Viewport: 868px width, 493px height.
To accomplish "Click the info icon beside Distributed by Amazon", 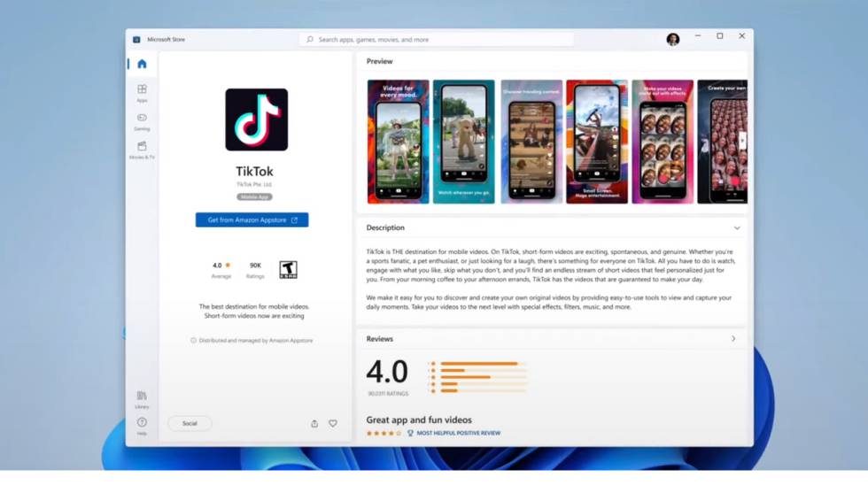I will tap(193, 340).
